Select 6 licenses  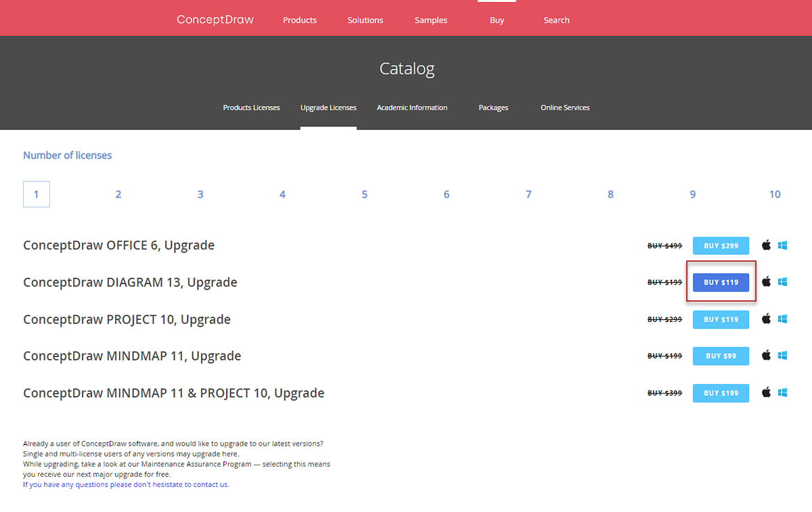(x=447, y=194)
